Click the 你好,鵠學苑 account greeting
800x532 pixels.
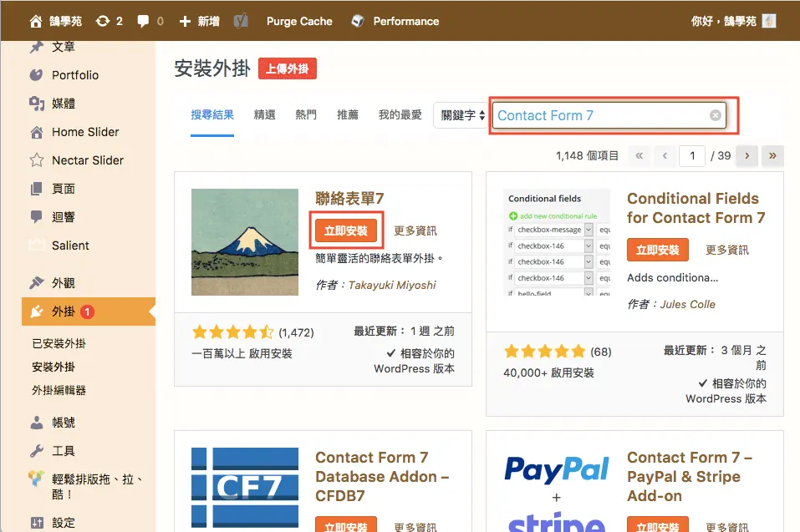pyautogui.click(x=723, y=21)
